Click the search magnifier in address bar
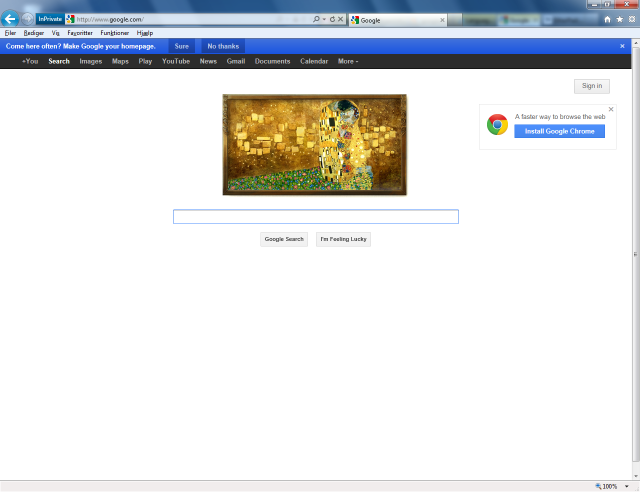 316,19
